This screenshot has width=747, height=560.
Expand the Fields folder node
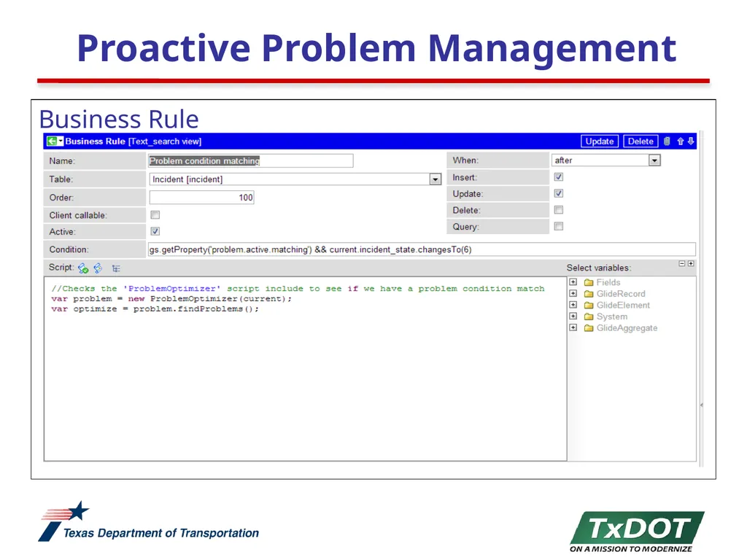coord(573,282)
